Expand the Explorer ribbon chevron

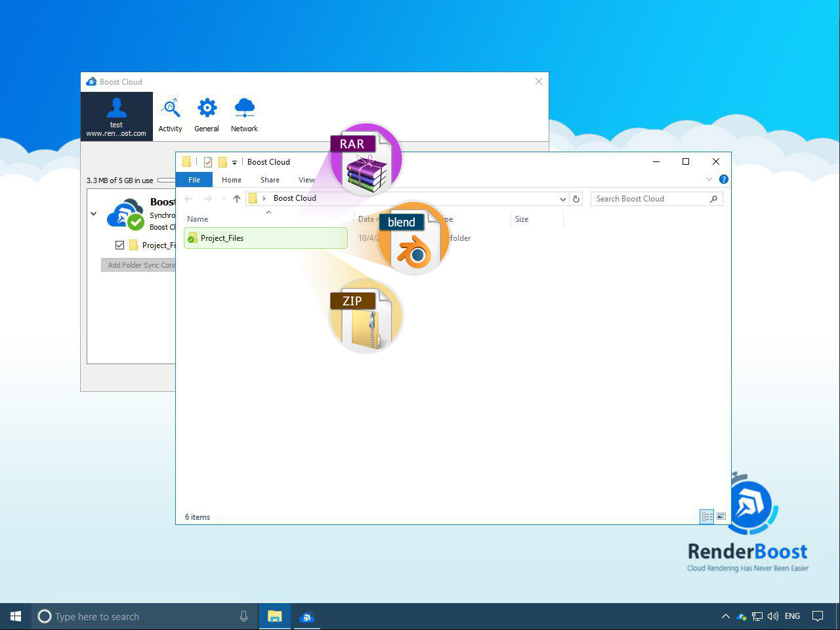709,179
